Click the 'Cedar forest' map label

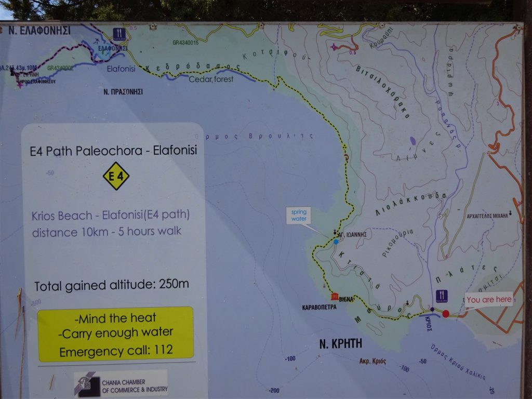[x=211, y=79]
